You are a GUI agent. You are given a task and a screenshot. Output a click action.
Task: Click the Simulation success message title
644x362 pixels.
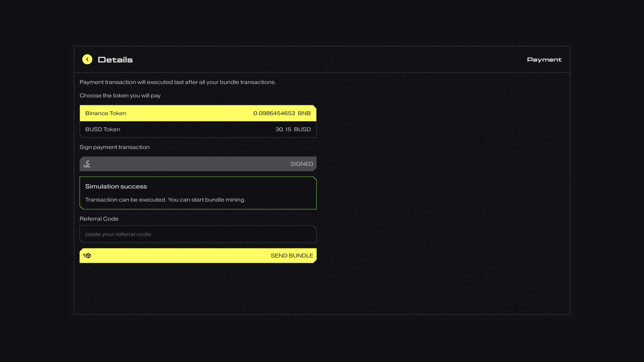[x=116, y=186]
